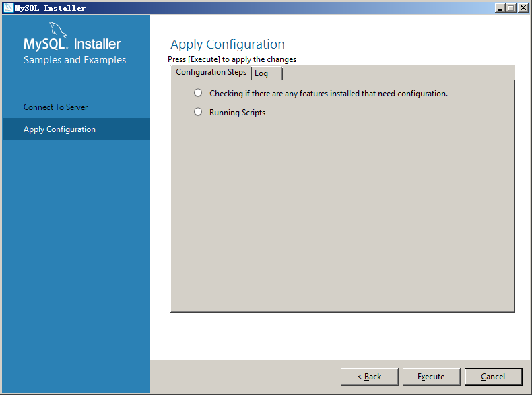The height and width of the screenshot is (395, 532).
Task: Go back with the Back button
Action: coord(369,377)
